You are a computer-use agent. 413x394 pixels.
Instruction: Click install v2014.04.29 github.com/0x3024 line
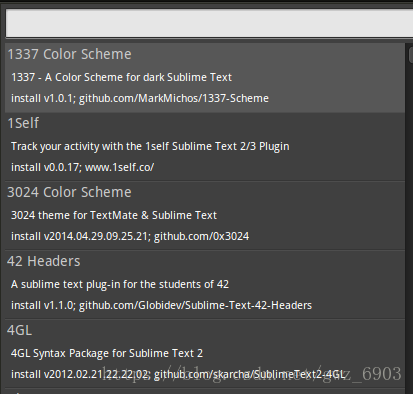tap(130, 236)
